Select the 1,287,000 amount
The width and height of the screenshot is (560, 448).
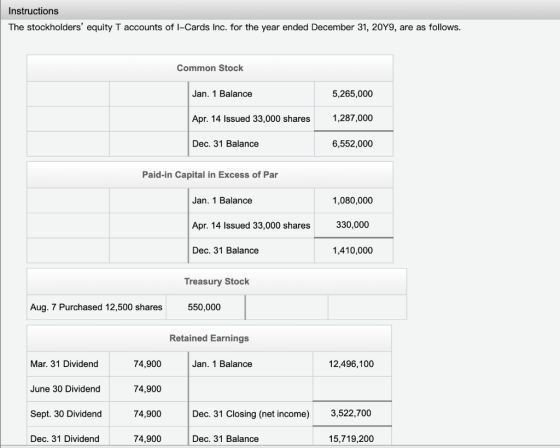(x=352, y=118)
